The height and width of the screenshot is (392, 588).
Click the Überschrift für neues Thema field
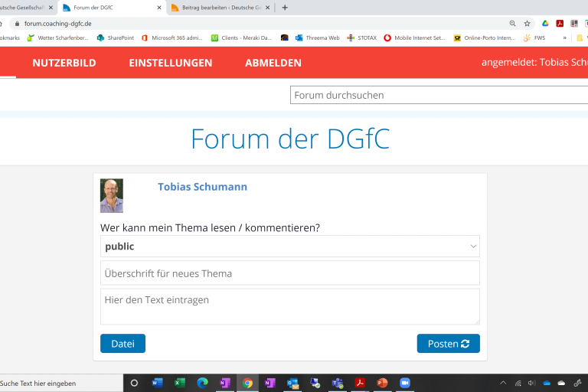point(289,273)
